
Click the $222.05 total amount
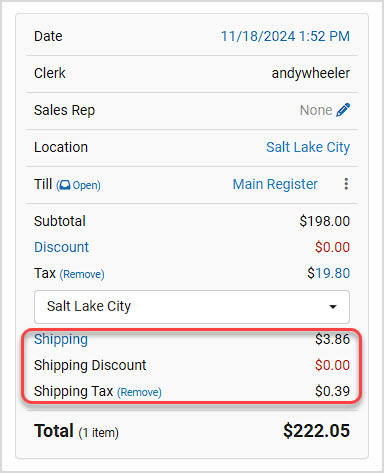tap(316, 431)
